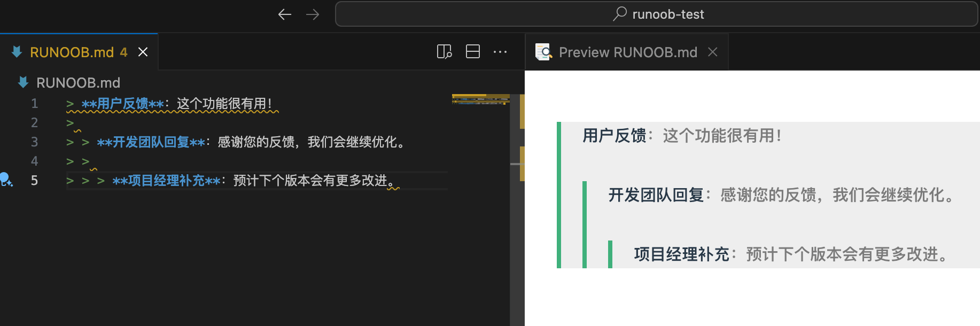Click the editor minimap thumbnail

pyautogui.click(x=480, y=100)
